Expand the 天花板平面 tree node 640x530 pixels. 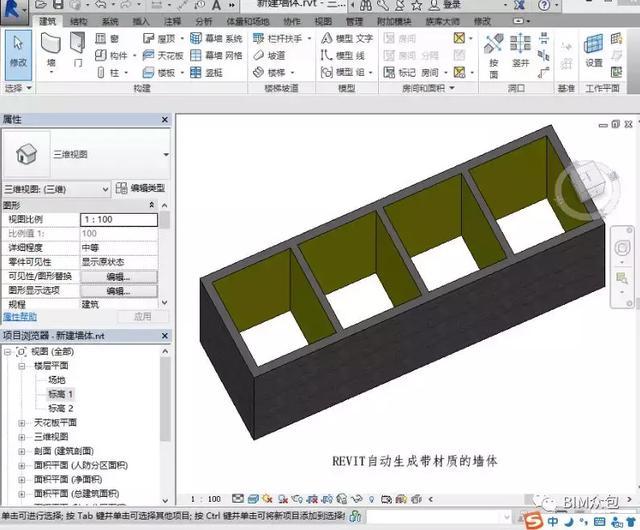(x=23, y=423)
